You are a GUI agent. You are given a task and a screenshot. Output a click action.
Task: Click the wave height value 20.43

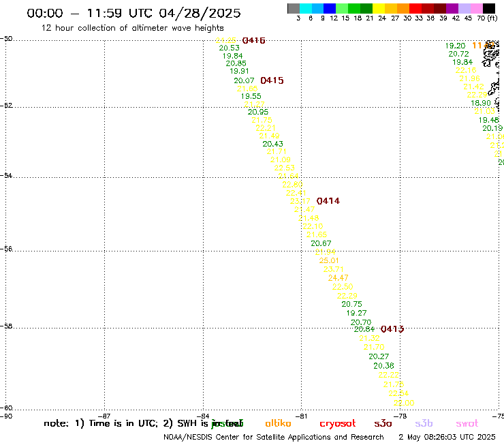272,144
